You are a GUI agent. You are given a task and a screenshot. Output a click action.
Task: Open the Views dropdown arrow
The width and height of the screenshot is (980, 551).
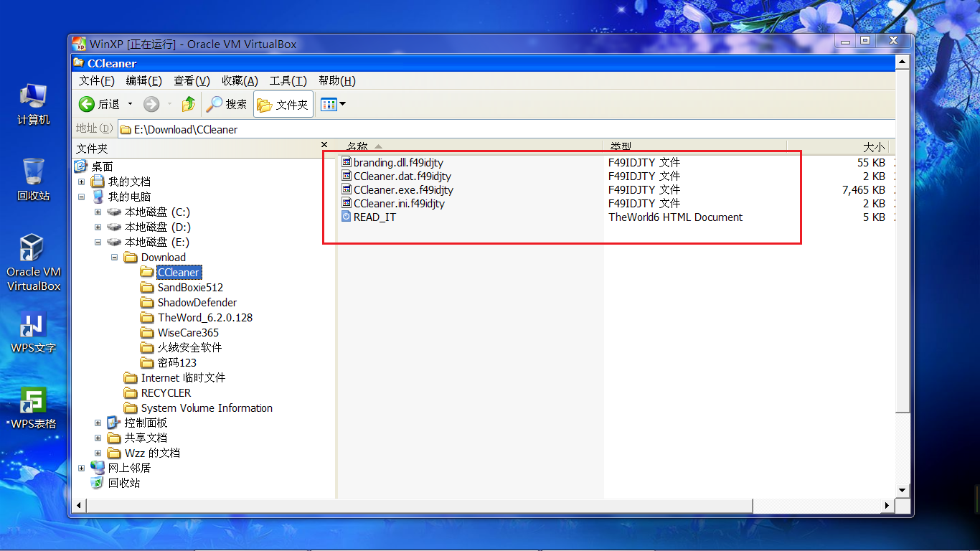coord(342,105)
